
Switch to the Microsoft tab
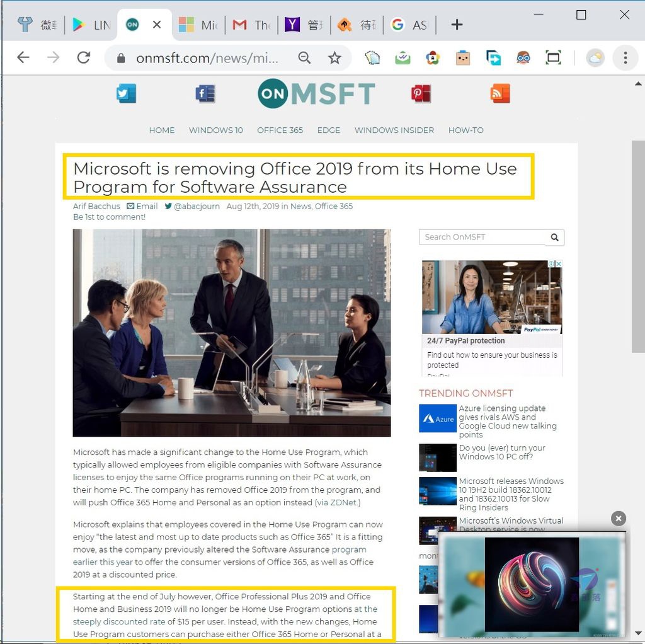click(x=198, y=25)
